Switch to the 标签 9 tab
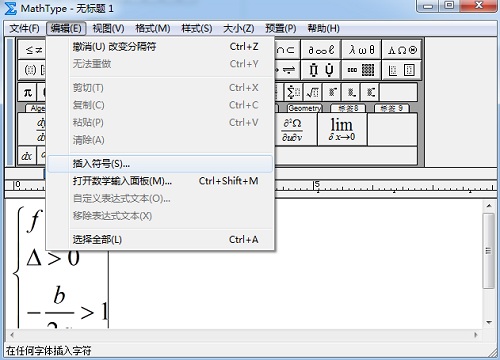Viewport: 500px width, 360px height. (392, 108)
